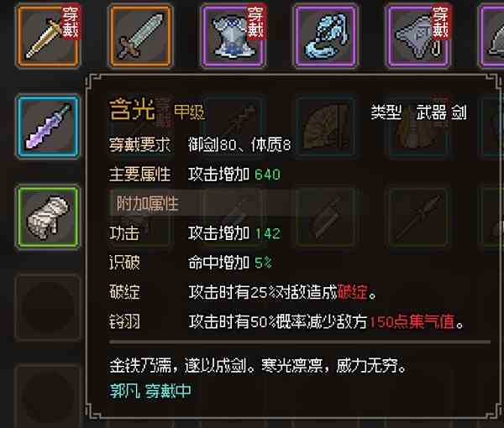This screenshot has height=428, width=504.
Task: Click the 穿戴 badge on golden sword
Action: click(x=71, y=22)
